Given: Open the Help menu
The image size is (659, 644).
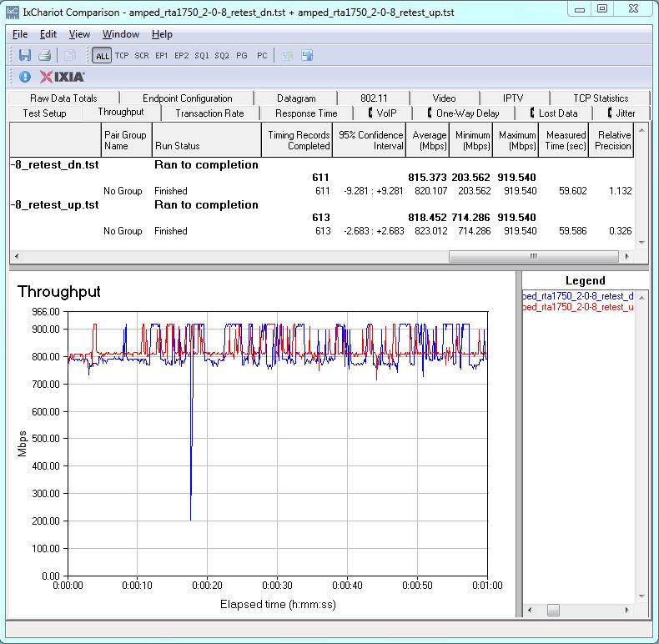Looking at the screenshot, I should 162,34.
